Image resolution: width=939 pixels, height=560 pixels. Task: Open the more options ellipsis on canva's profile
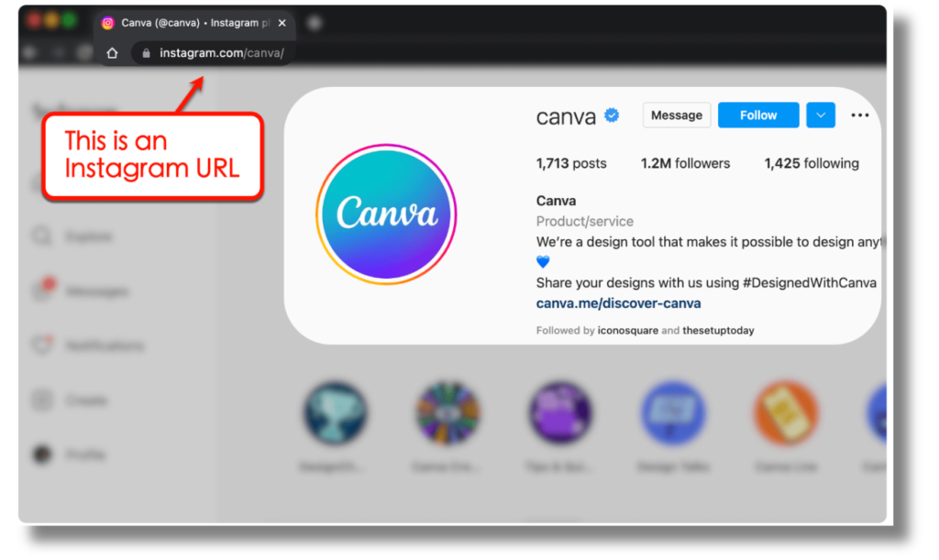[x=859, y=114]
